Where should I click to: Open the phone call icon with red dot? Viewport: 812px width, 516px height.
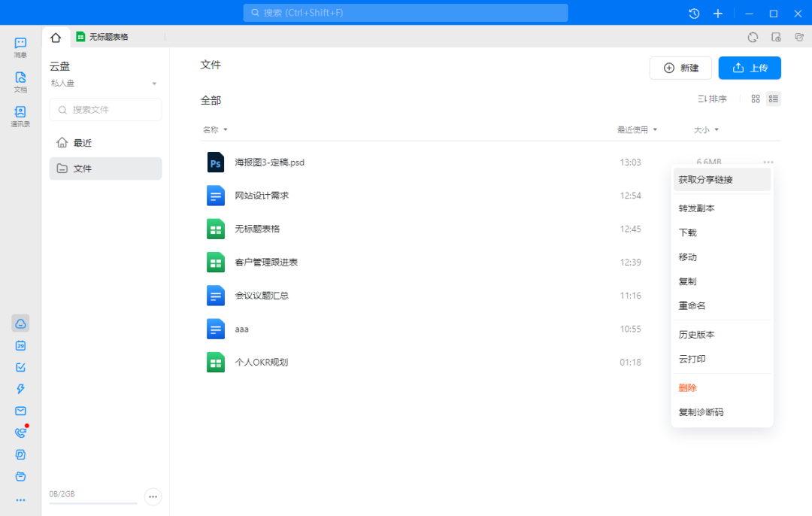click(21, 432)
